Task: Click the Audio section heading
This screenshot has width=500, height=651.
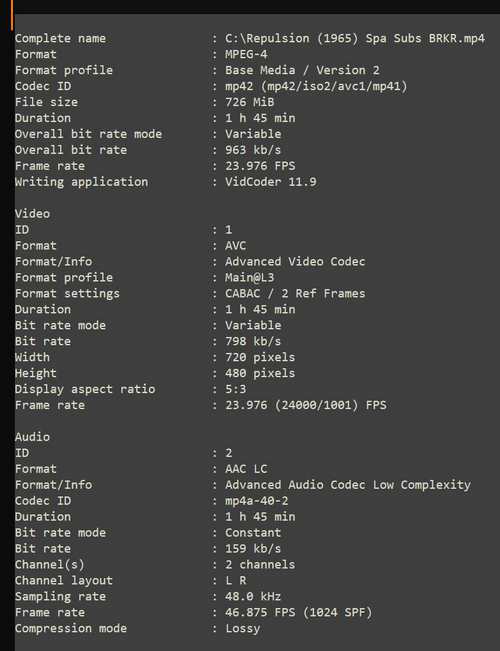Action: click(x=32, y=437)
